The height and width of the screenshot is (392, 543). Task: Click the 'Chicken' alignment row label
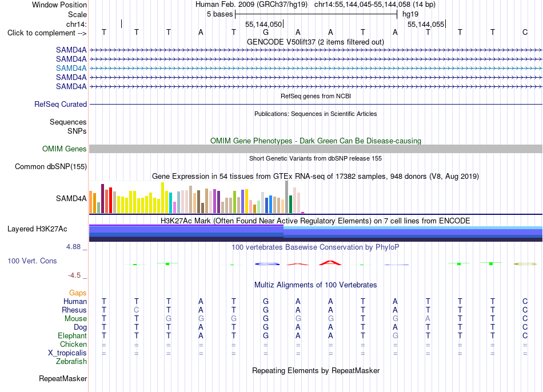pyautogui.click(x=73, y=344)
